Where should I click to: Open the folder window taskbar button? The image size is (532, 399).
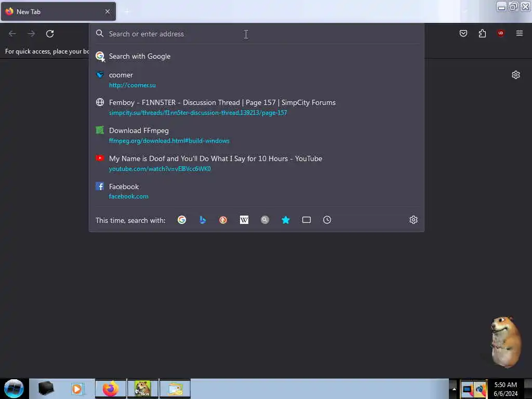pyautogui.click(x=175, y=389)
